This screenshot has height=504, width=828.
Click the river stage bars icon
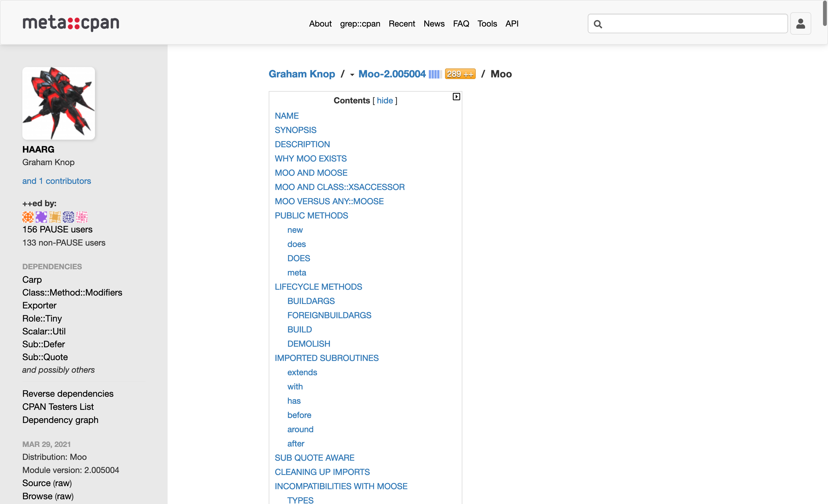(x=434, y=74)
